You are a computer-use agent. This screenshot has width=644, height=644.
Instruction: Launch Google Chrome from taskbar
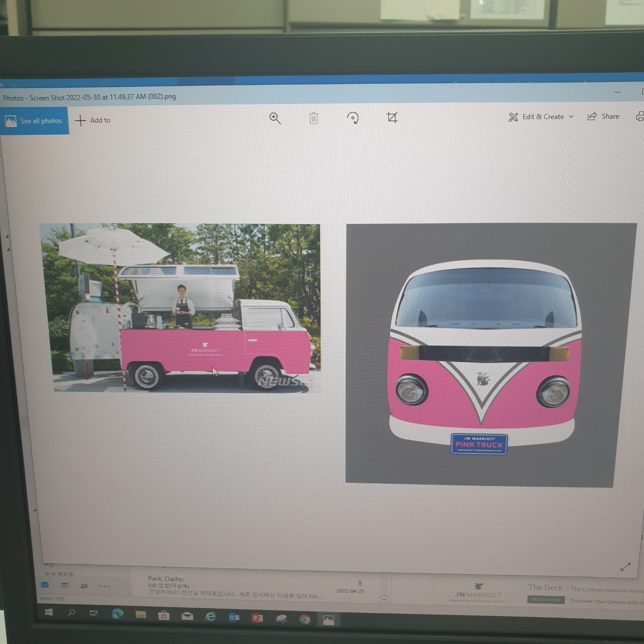tap(305, 619)
